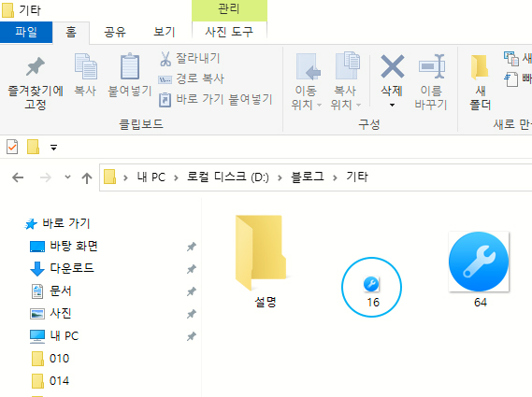Click the 삭제 (Delete) X icon

click(392, 66)
